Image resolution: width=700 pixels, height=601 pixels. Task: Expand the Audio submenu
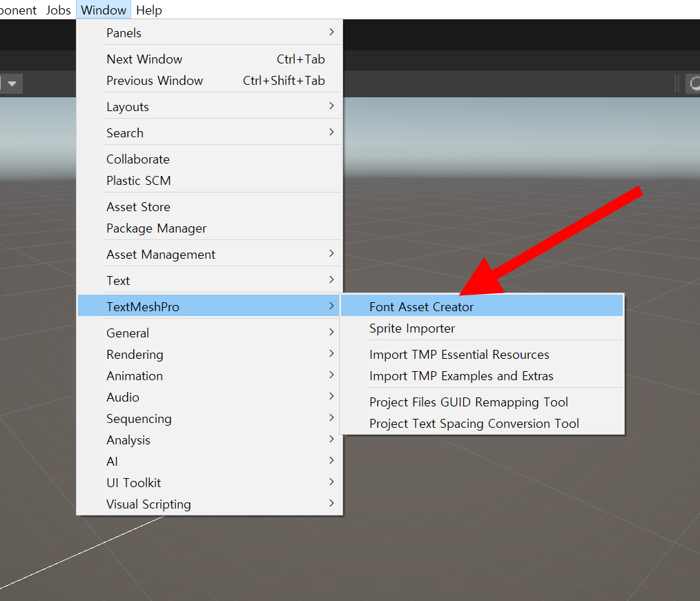coord(210,397)
